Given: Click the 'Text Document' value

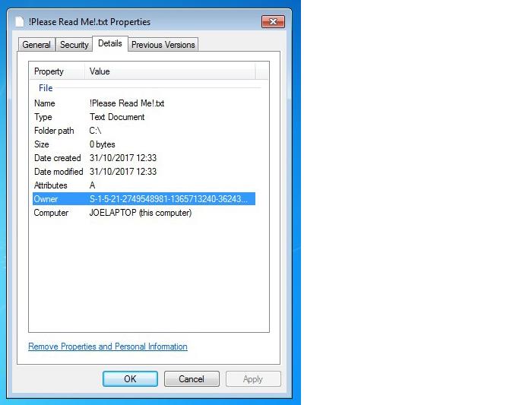Looking at the screenshot, I should point(117,117).
